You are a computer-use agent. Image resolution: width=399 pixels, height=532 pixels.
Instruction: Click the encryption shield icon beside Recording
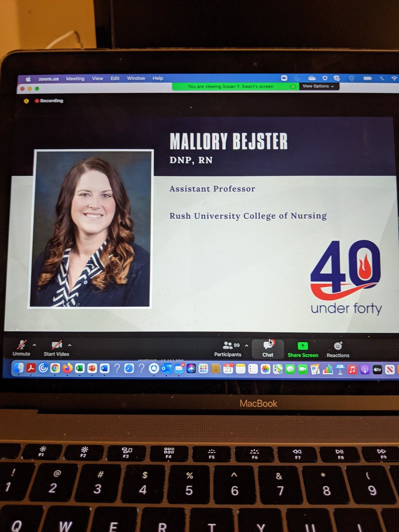click(26, 101)
